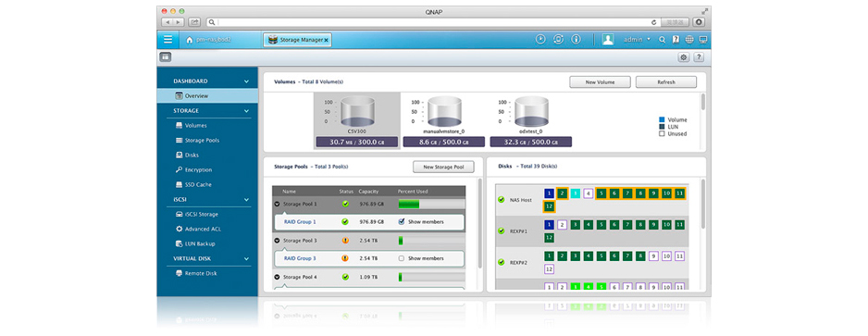Image resolution: width=868 pixels, height=336 pixels.
Task: Open the RAID Group 1 link
Action: (300, 222)
